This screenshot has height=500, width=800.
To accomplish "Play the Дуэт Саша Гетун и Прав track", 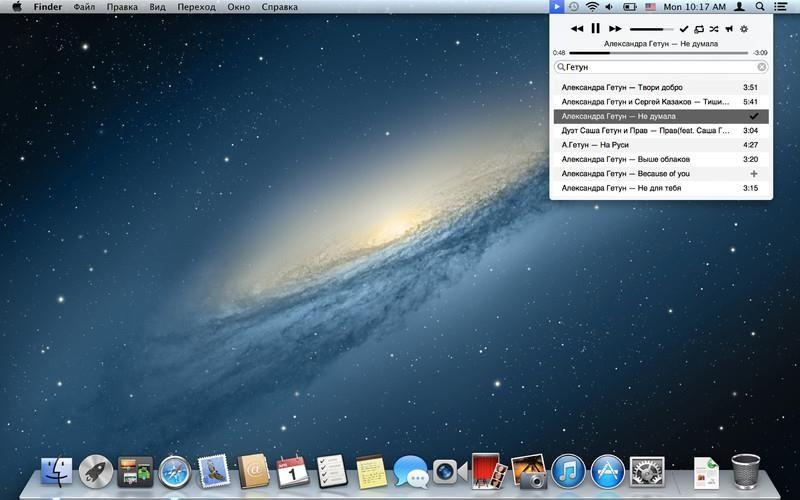I will tap(661, 131).
